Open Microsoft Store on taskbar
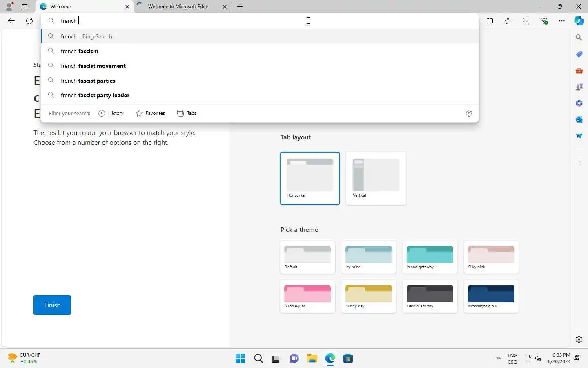Viewport: 588px width, 368px height. coord(348,359)
